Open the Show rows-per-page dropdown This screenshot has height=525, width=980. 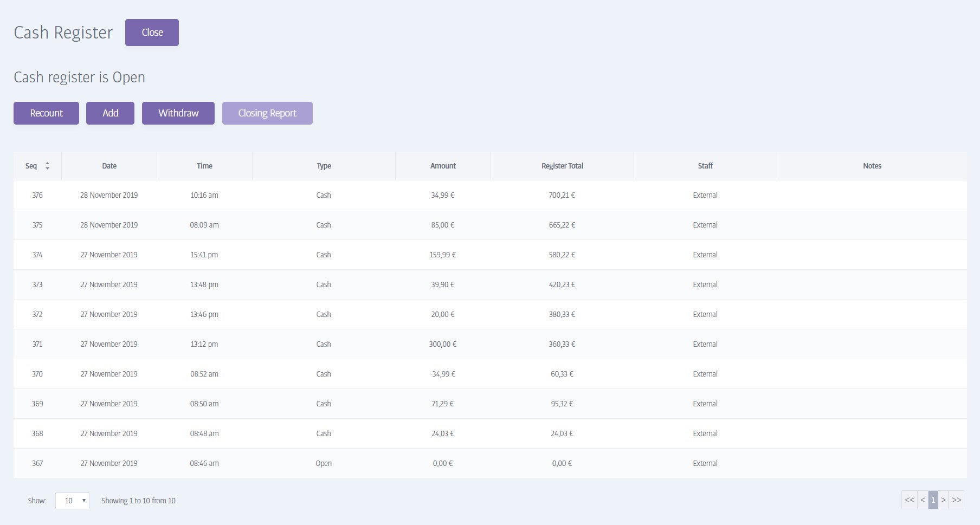(x=72, y=501)
